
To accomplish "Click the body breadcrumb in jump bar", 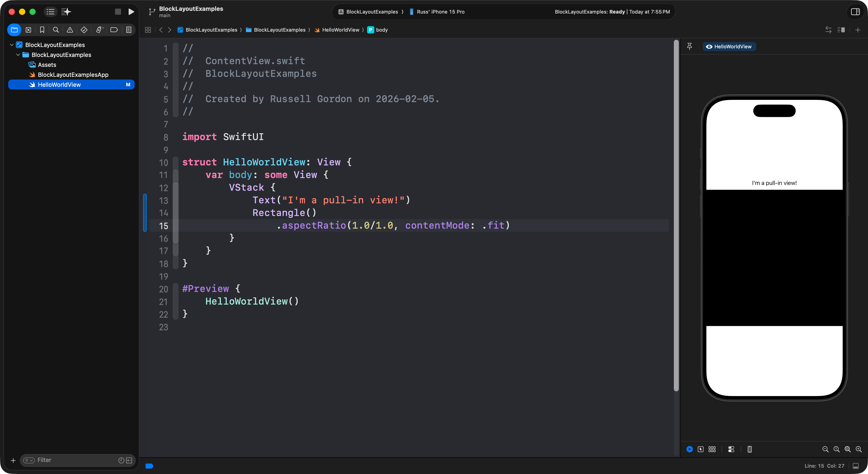I will coord(381,30).
